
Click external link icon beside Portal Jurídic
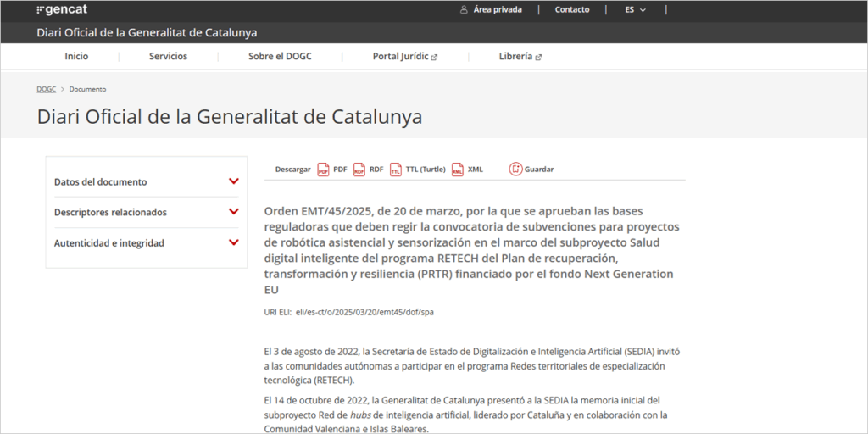click(435, 57)
